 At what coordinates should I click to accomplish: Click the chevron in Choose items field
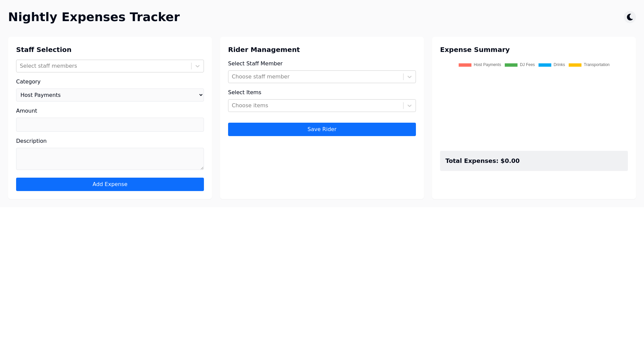(x=410, y=106)
